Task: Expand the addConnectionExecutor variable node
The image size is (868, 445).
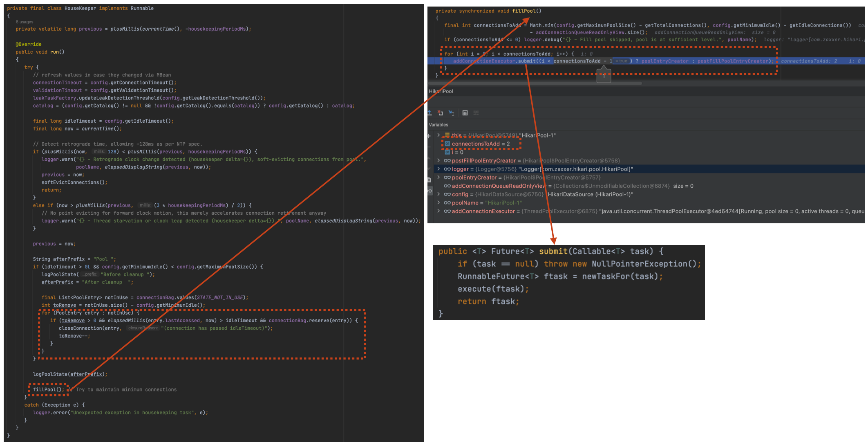Action: [x=438, y=211]
